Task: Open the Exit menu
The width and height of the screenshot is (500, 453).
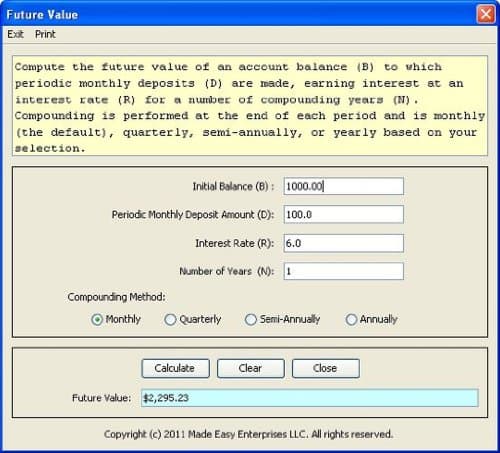Action: tap(15, 34)
